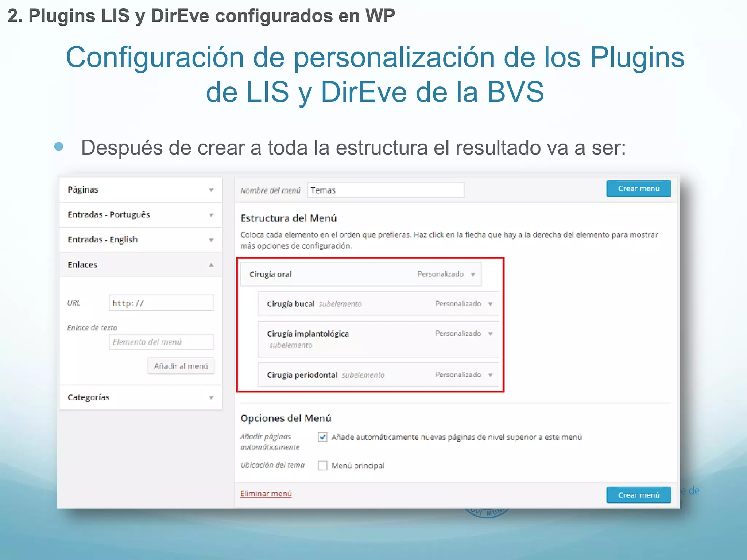Expand the Entradas - Português panel arrow
Image resolution: width=747 pixels, height=560 pixels.
tap(211, 215)
